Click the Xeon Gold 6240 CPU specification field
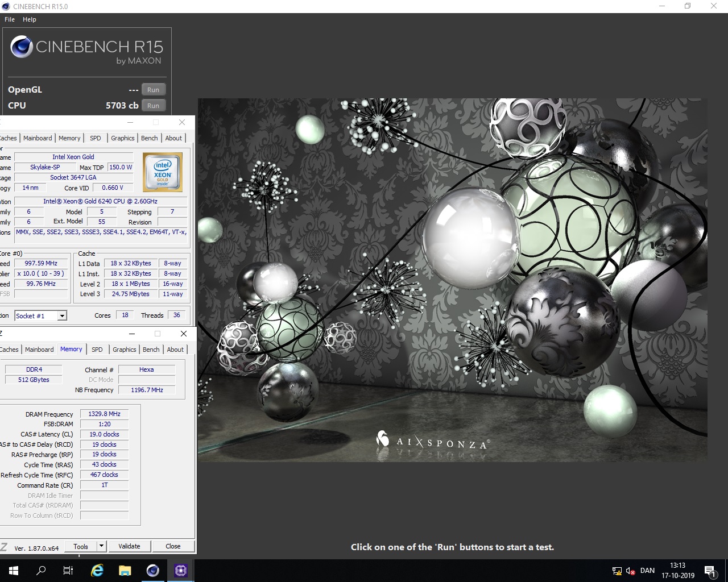The height and width of the screenshot is (582, 728). click(x=101, y=201)
